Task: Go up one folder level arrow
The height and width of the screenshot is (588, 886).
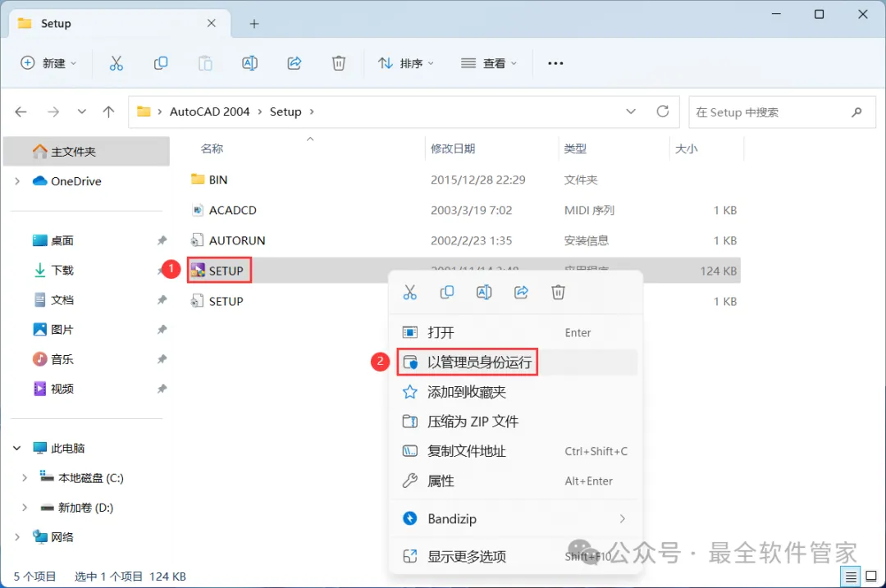Action: click(x=108, y=112)
